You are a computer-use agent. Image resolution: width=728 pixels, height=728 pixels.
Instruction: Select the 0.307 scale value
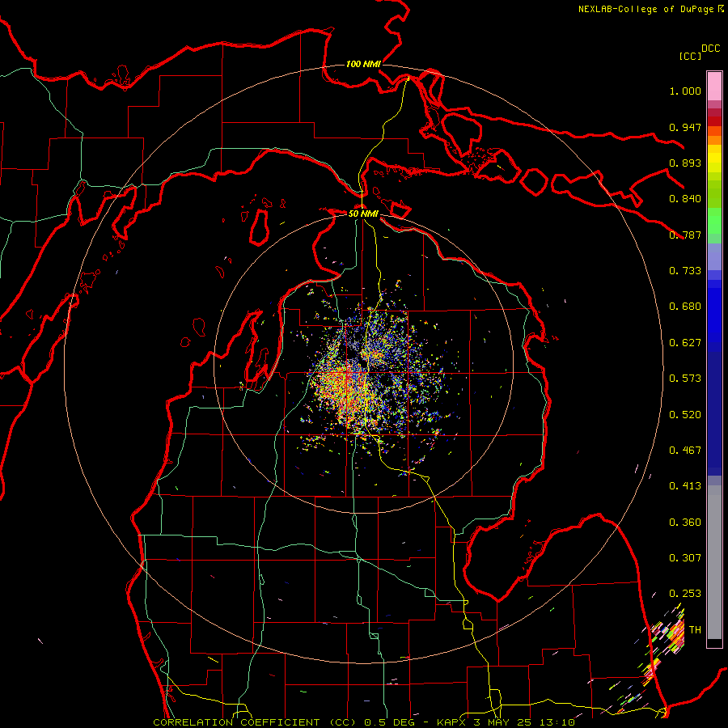[685, 558]
